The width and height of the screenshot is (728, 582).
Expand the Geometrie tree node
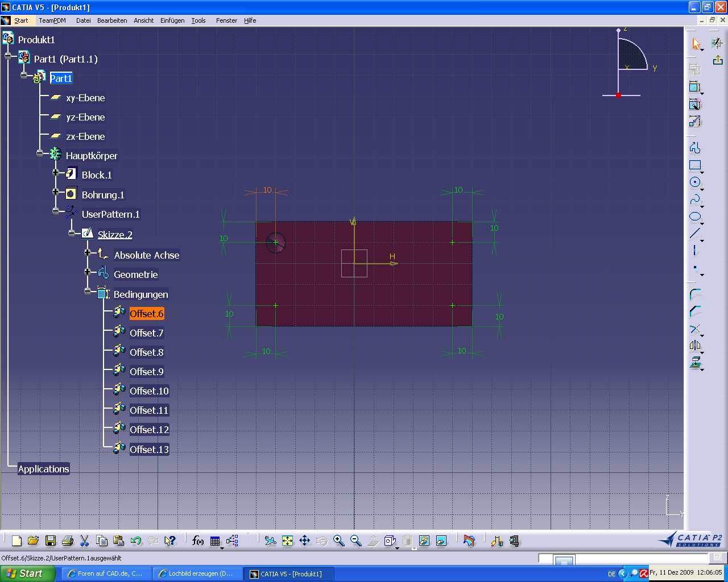(x=88, y=272)
